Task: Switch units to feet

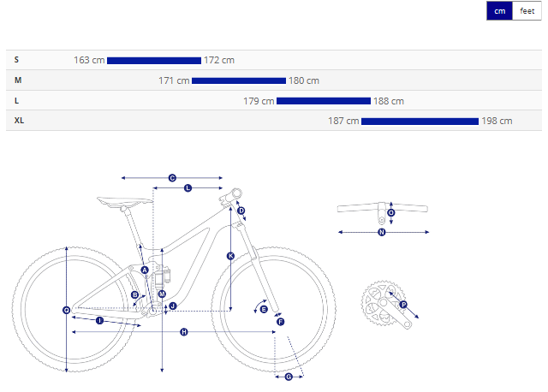Action: tap(527, 11)
